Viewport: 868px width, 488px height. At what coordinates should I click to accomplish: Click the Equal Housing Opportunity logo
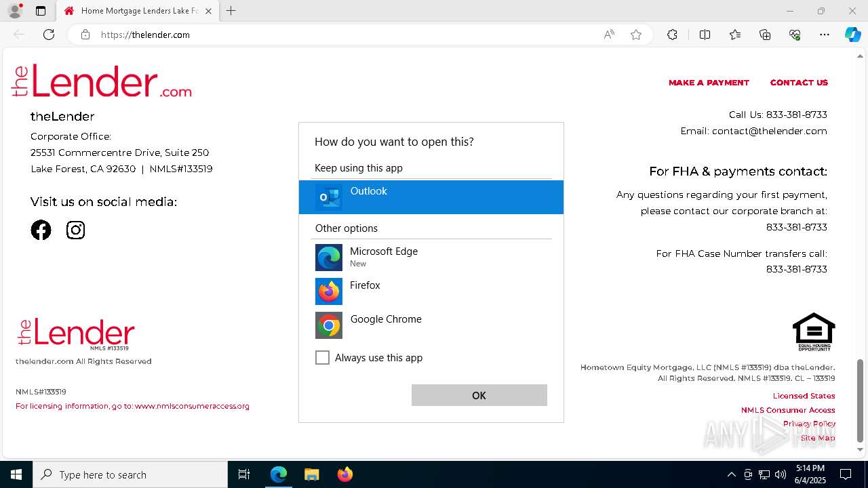(x=814, y=331)
